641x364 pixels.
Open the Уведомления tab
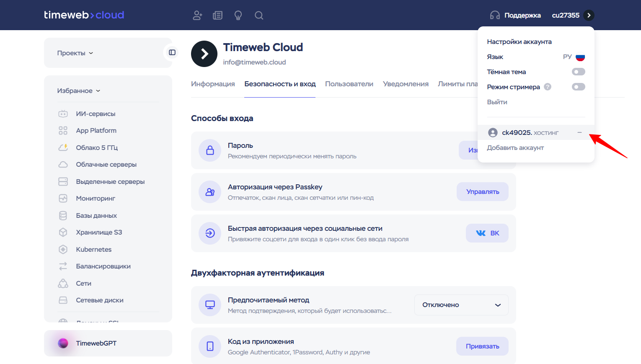coord(406,84)
